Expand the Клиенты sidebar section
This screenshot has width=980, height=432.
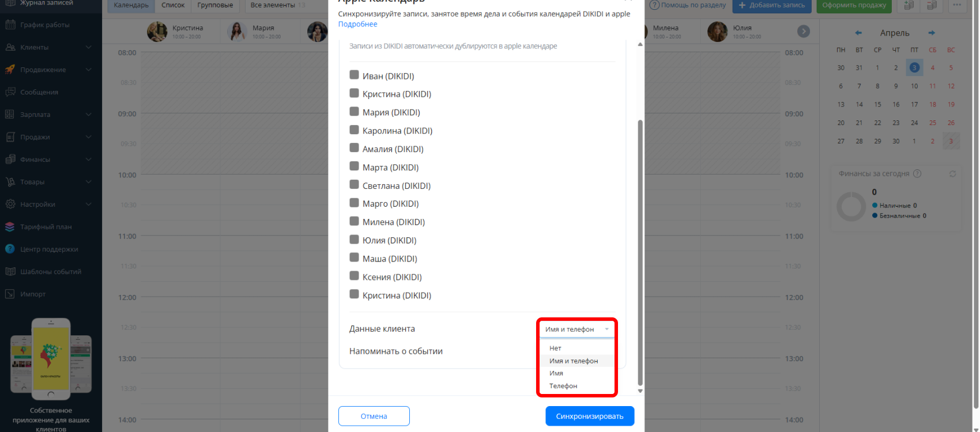[x=88, y=47]
